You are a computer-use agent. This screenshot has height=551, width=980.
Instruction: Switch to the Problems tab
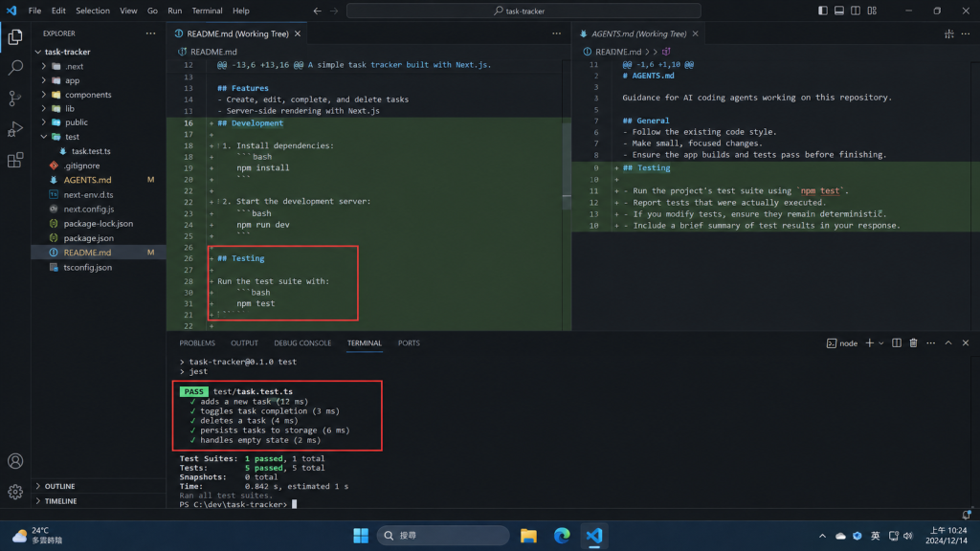[197, 343]
